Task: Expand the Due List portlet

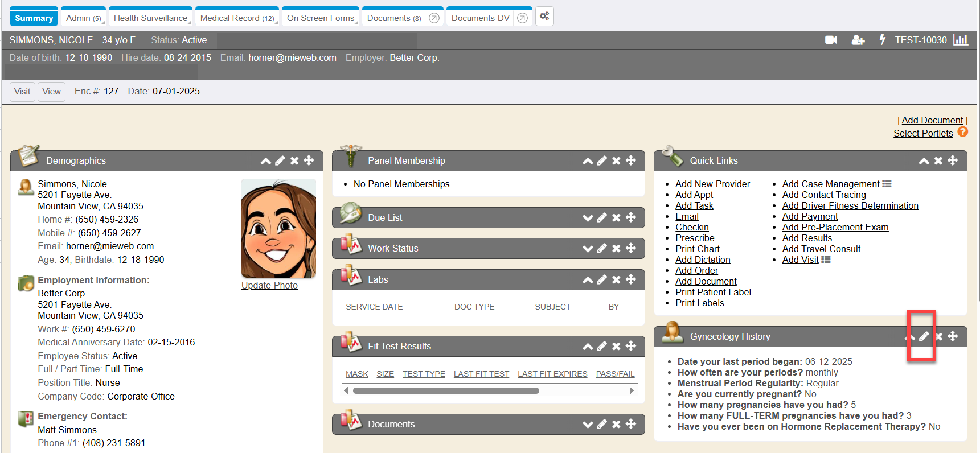Action: (x=588, y=217)
